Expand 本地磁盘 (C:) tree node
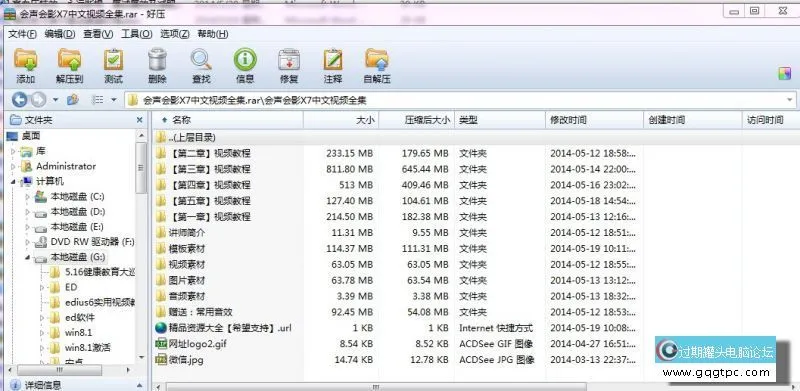Image resolution: width=800 pixels, height=391 pixels. coord(28,197)
